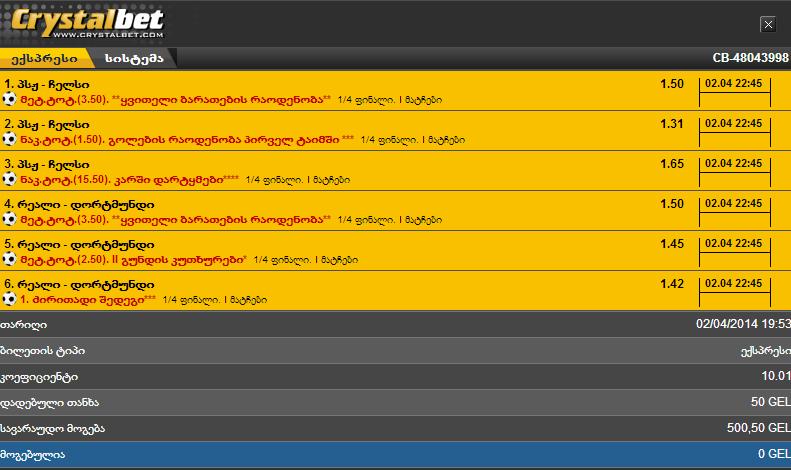The image size is (791, 470).
Task: Click the soccer ball icon in row 6
Action: 10,299
